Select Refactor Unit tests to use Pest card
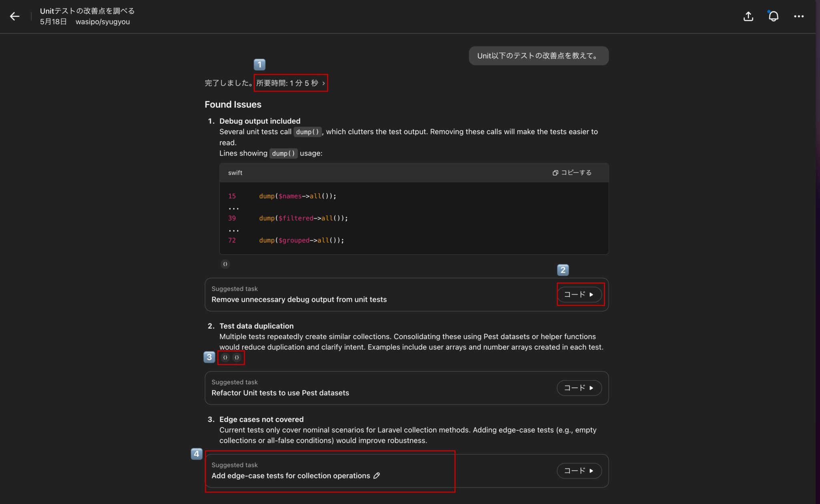The image size is (820, 504). point(280,393)
